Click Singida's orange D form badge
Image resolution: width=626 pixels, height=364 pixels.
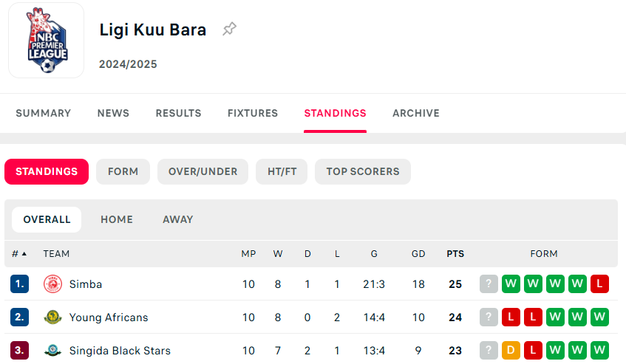(x=511, y=351)
